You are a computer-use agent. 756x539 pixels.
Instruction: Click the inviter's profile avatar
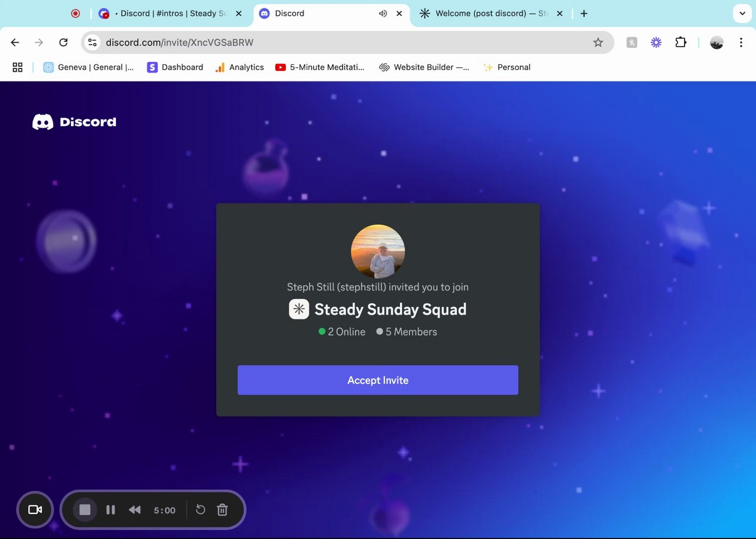pos(378,251)
